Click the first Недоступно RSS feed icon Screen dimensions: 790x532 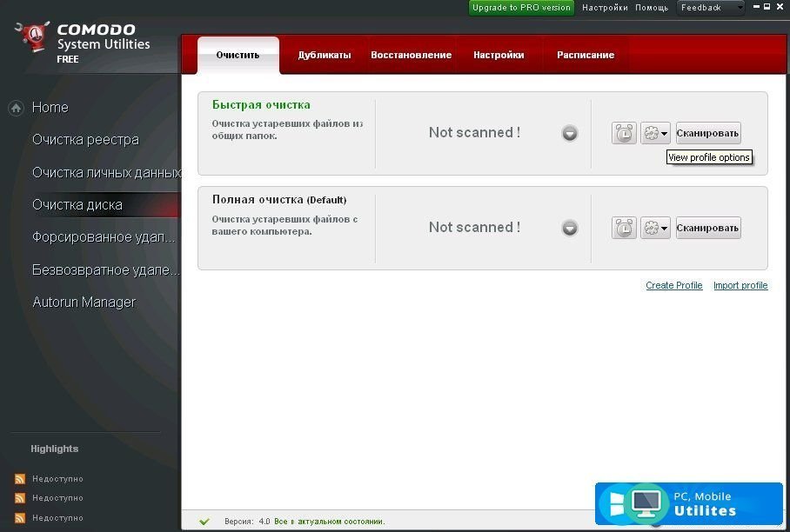(20, 479)
